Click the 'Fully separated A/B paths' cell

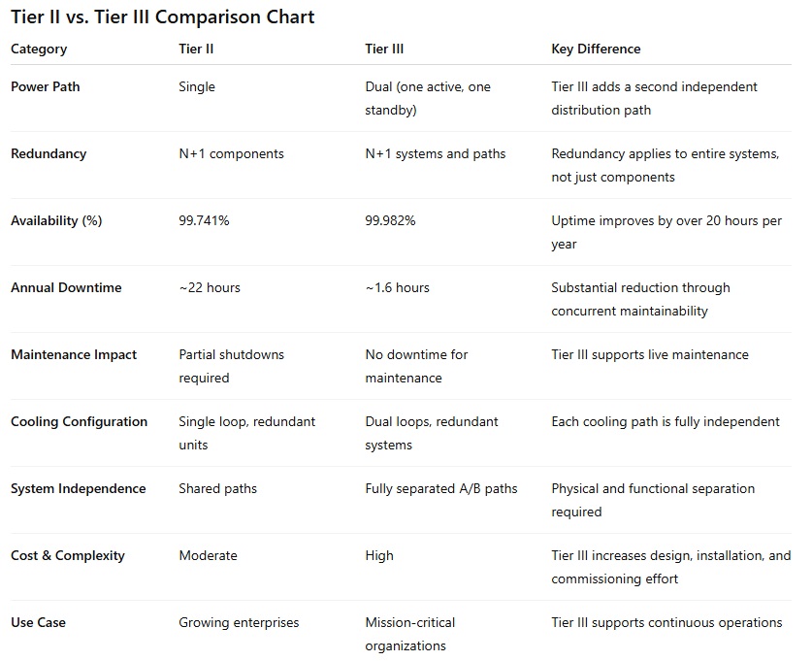[x=441, y=488]
